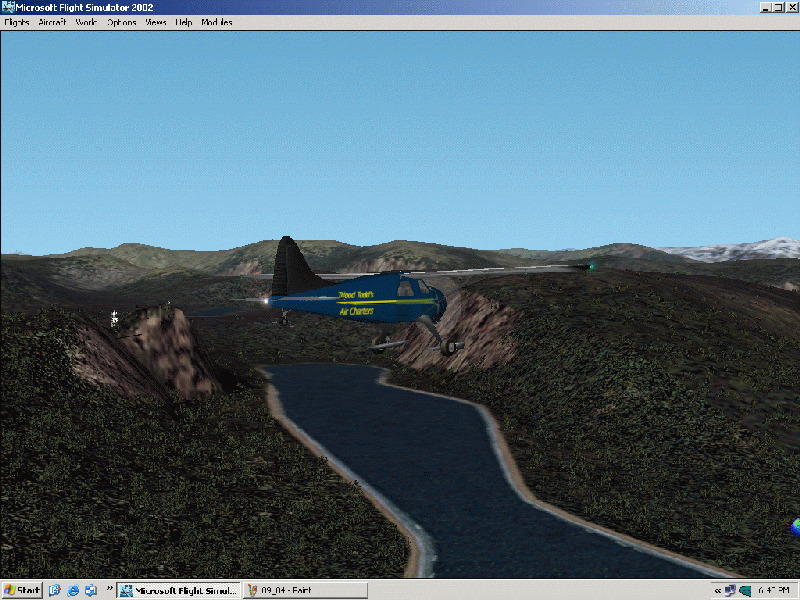Click the teal system tray icon

[x=745, y=590]
